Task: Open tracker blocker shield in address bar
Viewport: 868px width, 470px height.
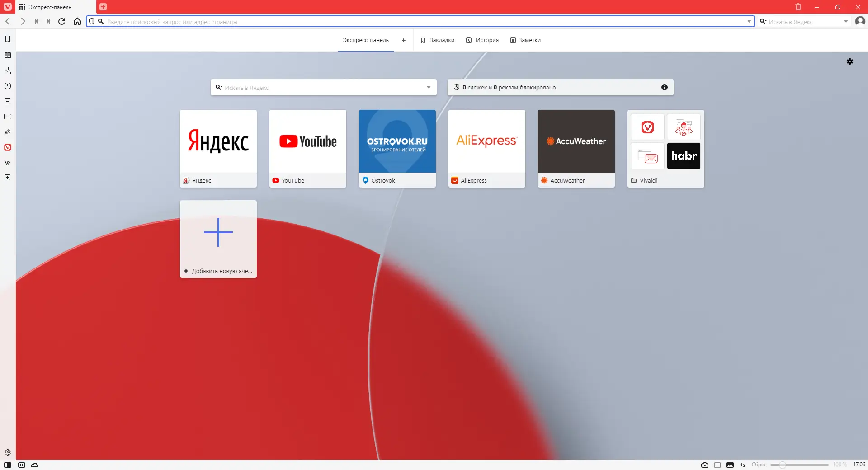Action: click(x=92, y=21)
